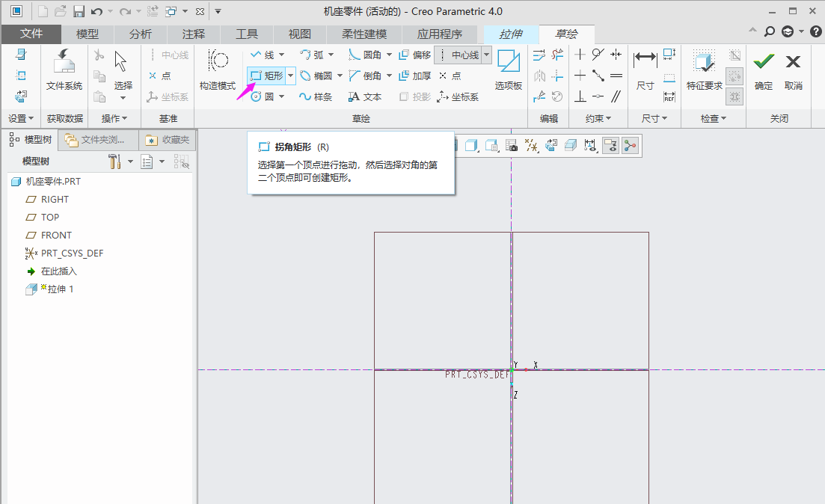The image size is (825, 504).
Task: Toggle the spin center in graphics toolbar
Action: 630,146
